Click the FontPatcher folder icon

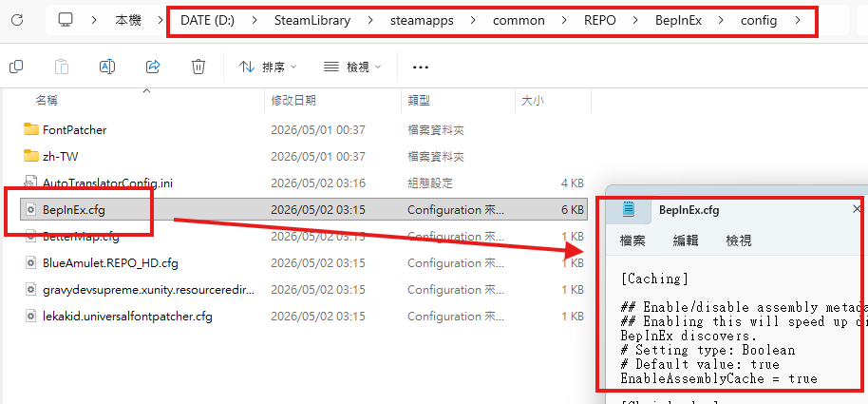(31, 129)
